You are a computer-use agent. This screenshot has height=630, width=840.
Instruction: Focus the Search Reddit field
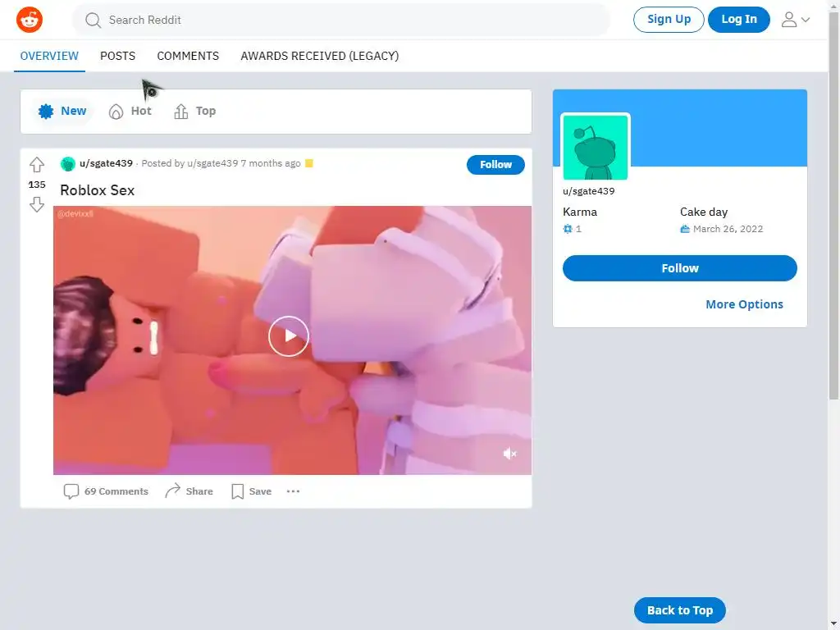[x=341, y=21]
